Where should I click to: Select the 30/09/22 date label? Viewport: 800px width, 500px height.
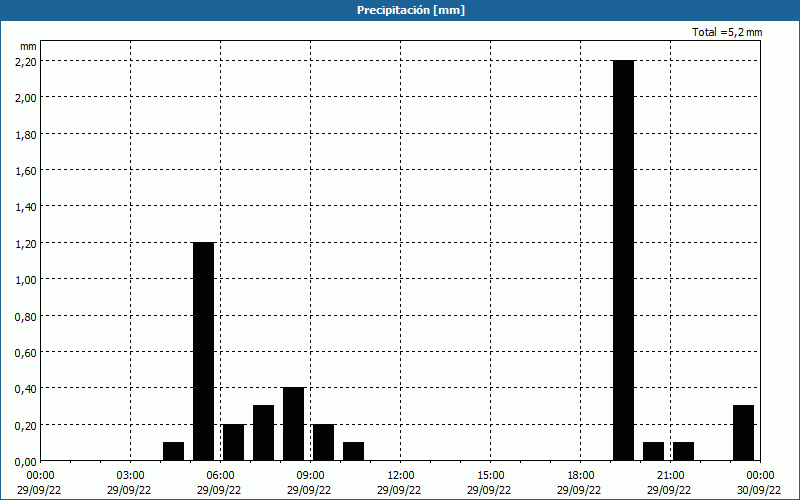click(x=759, y=490)
